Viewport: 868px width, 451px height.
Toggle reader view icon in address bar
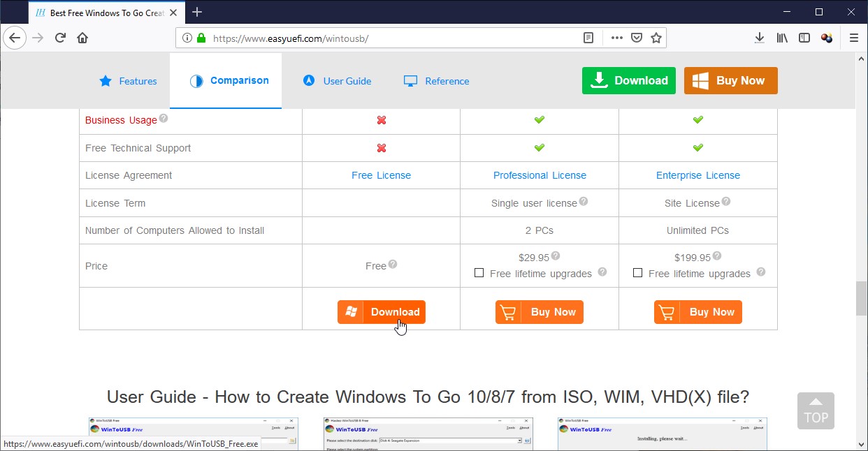(588, 38)
